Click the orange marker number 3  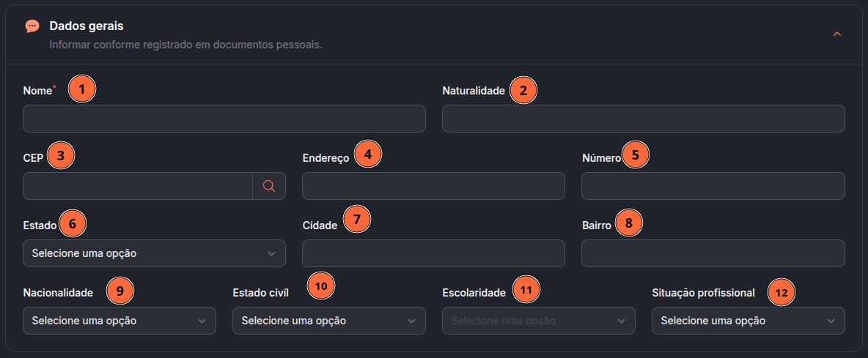coord(61,156)
